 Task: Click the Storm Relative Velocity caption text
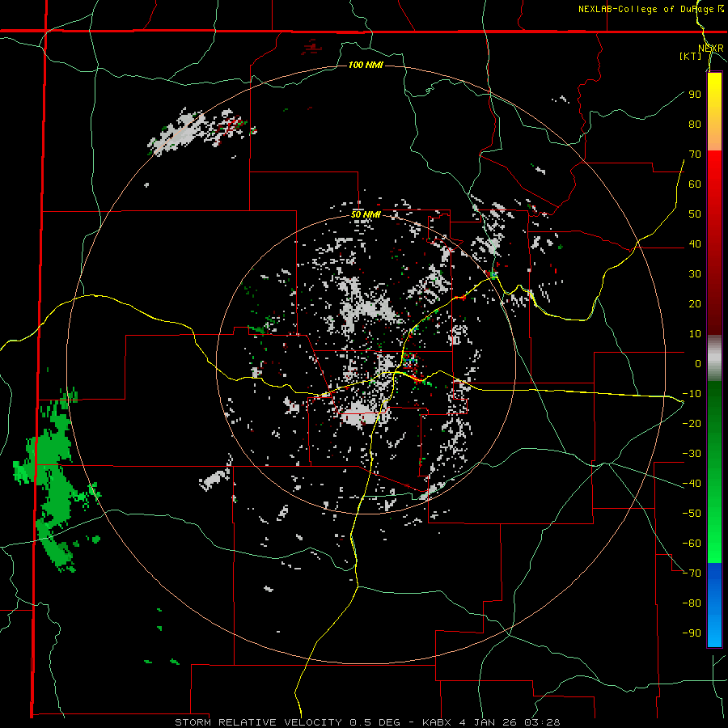click(367, 722)
